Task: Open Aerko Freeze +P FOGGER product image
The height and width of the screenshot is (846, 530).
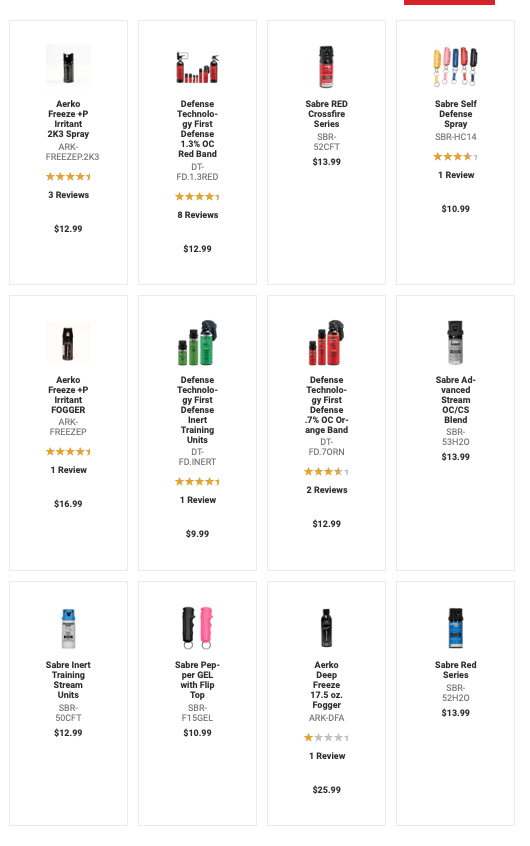Action: pyautogui.click(x=68, y=343)
